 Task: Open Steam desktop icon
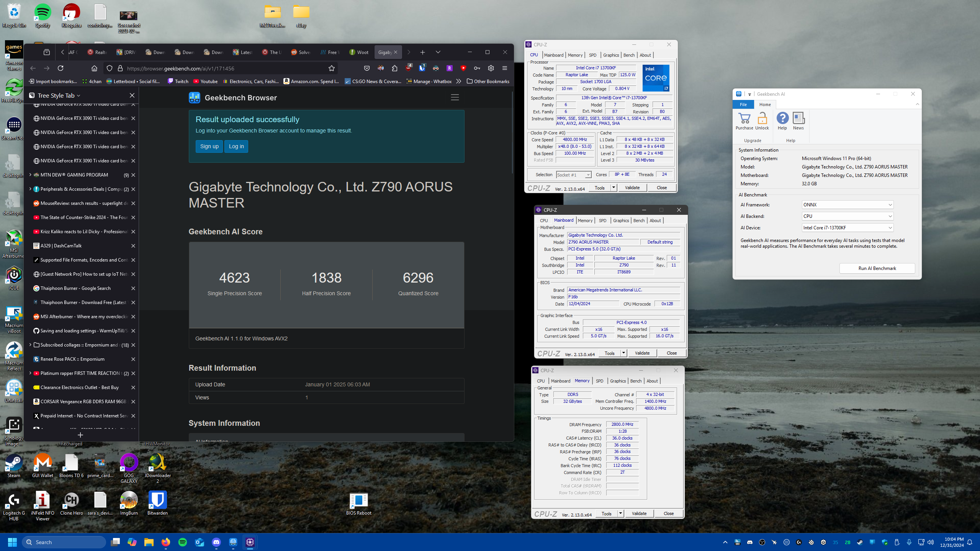tap(14, 466)
